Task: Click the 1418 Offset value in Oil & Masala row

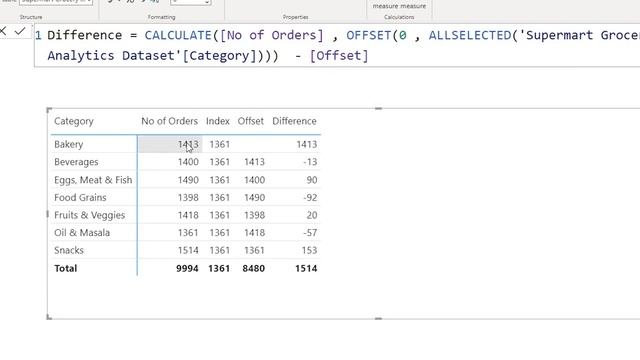Action: click(254, 233)
